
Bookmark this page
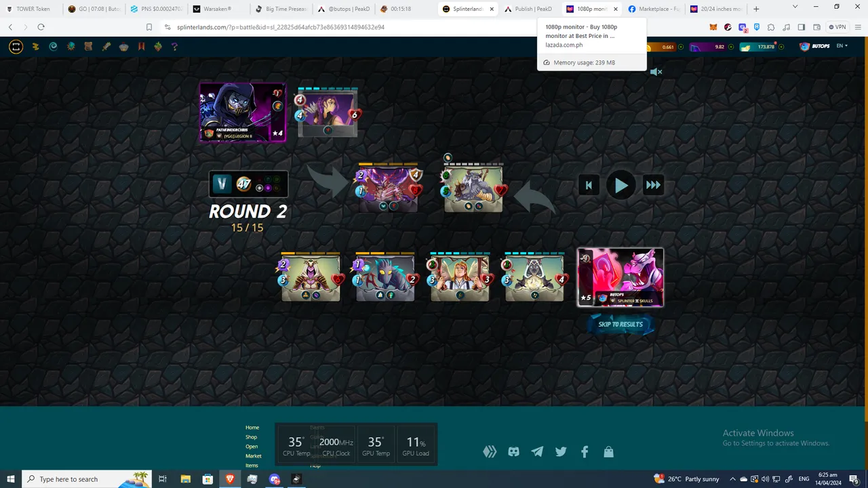click(x=149, y=27)
